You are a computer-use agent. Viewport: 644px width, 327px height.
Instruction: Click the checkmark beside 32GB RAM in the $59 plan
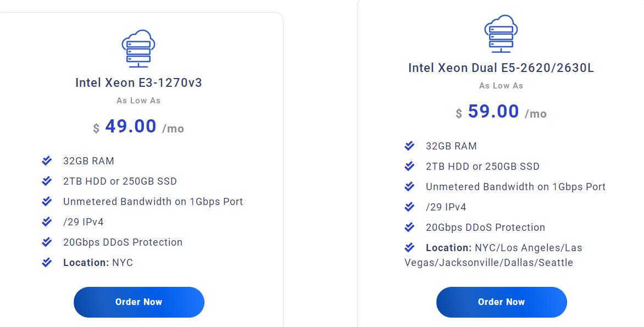pyautogui.click(x=409, y=146)
